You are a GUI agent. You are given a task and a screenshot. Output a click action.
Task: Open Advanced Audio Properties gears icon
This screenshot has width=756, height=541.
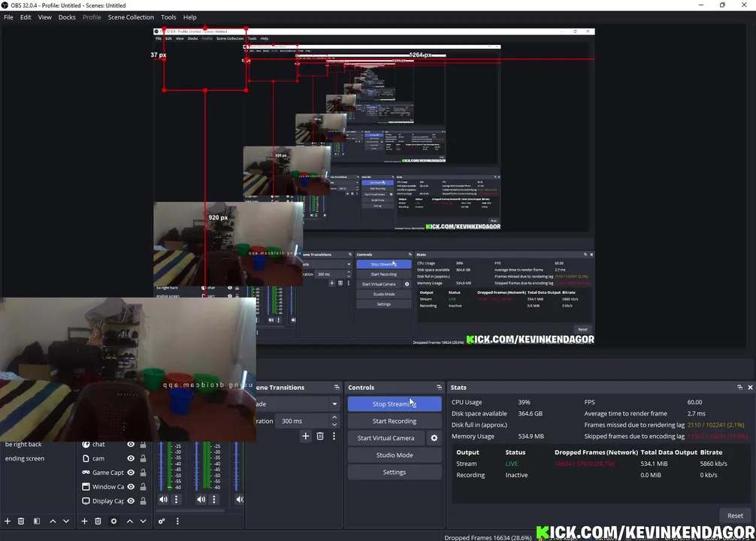tap(162, 521)
